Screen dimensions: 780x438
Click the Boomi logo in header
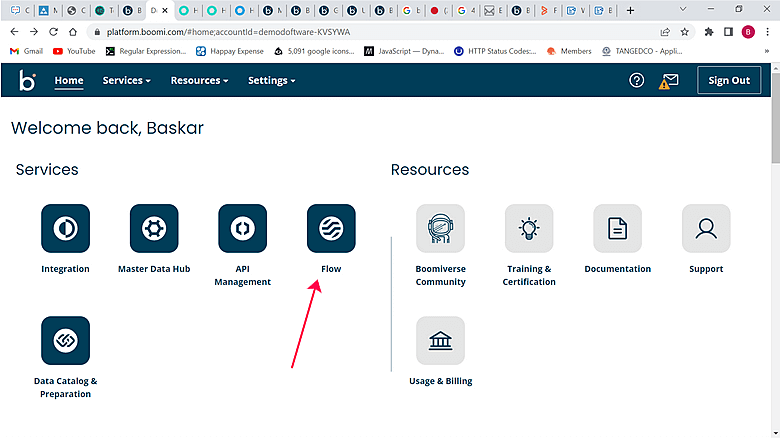[27, 80]
